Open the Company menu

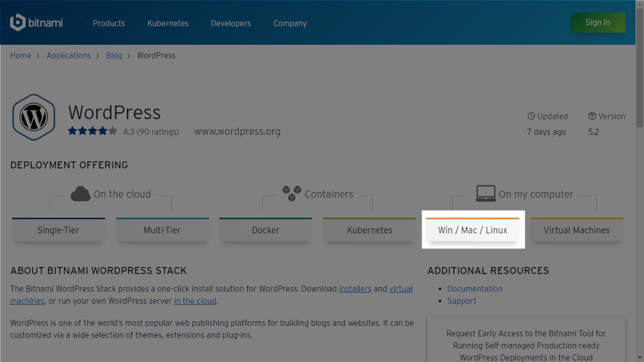[x=290, y=23]
